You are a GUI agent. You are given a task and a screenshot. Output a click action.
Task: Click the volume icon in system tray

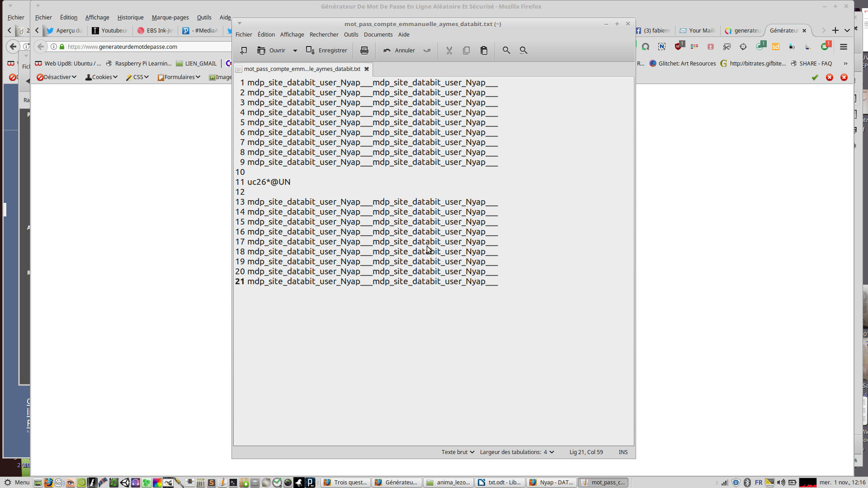tap(781, 483)
